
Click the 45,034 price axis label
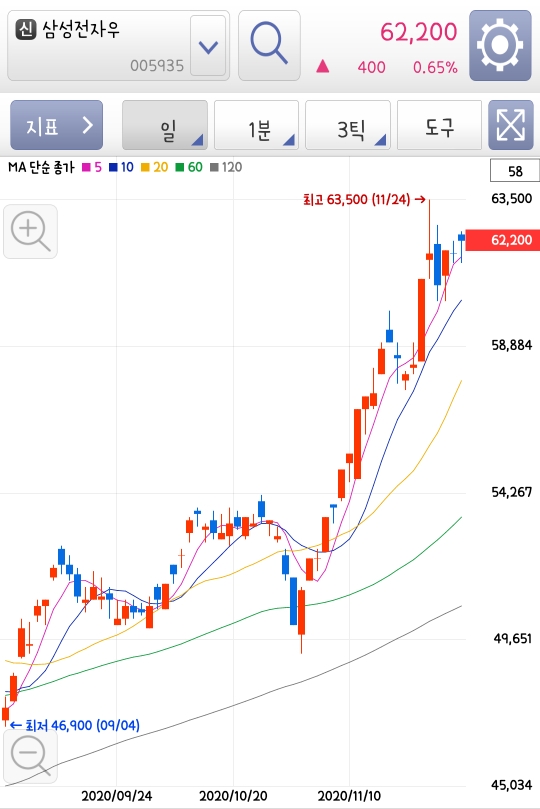[x=512, y=785]
